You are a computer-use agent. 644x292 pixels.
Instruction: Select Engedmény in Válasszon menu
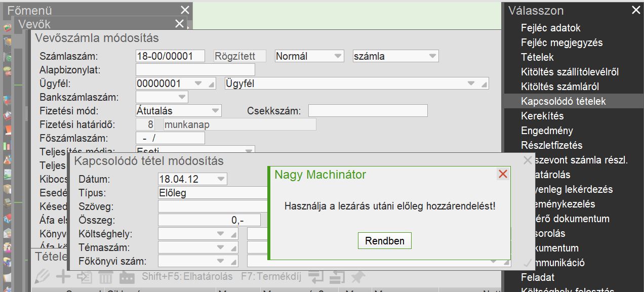click(x=547, y=131)
